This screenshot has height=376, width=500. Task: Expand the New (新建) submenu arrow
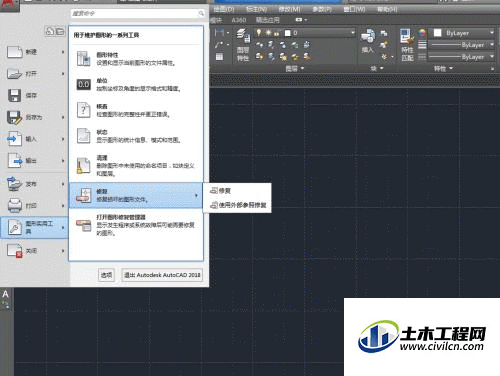point(63,52)
